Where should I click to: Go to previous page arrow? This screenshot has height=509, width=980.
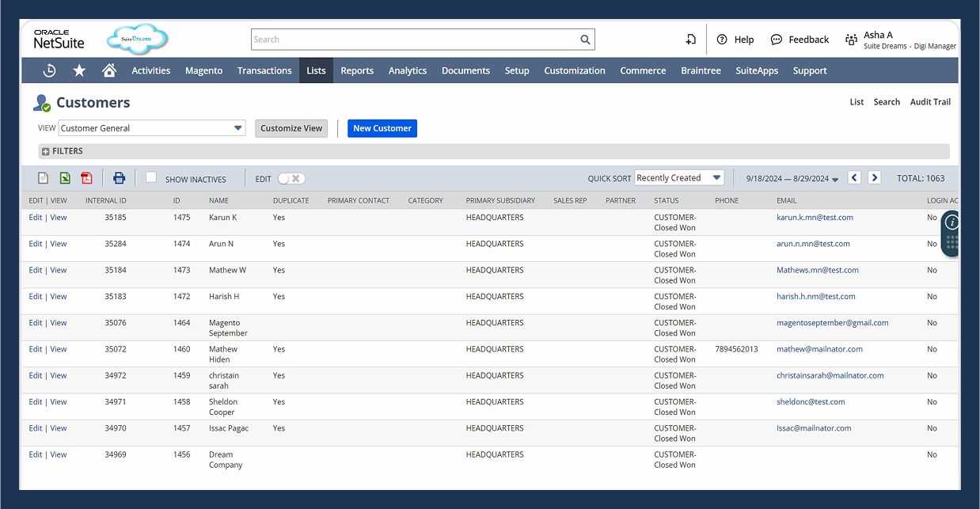coord(854,178)
